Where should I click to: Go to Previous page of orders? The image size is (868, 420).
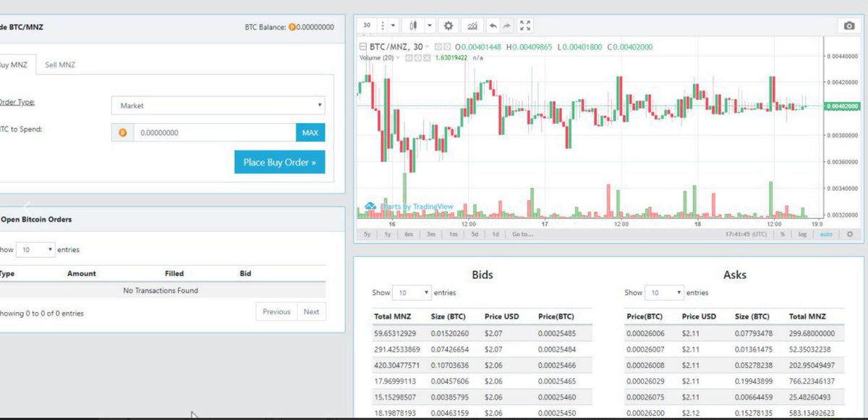coord(276,312)
